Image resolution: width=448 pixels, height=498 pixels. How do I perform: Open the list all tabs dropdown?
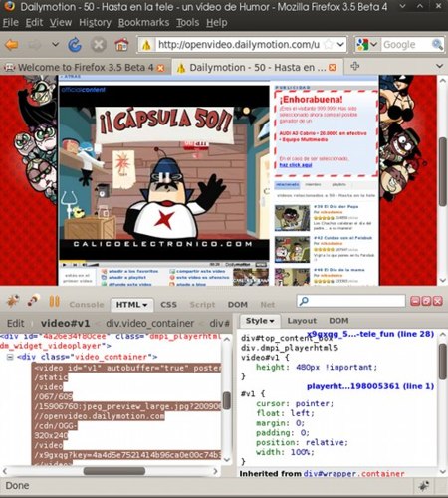click(x=440, y=66)
